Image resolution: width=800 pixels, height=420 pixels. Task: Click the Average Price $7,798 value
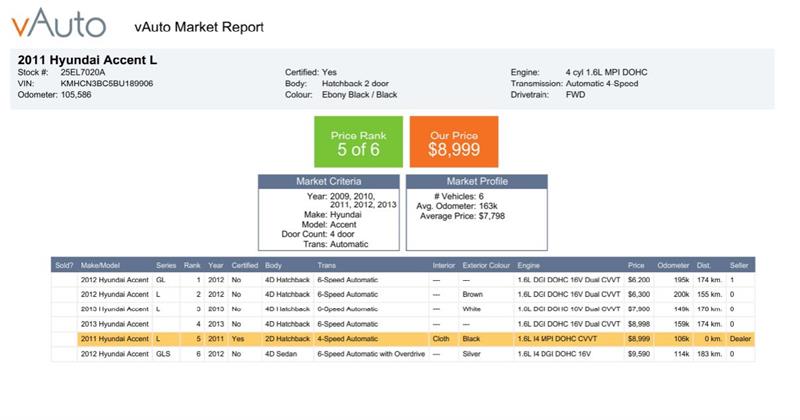click(492, 216)
